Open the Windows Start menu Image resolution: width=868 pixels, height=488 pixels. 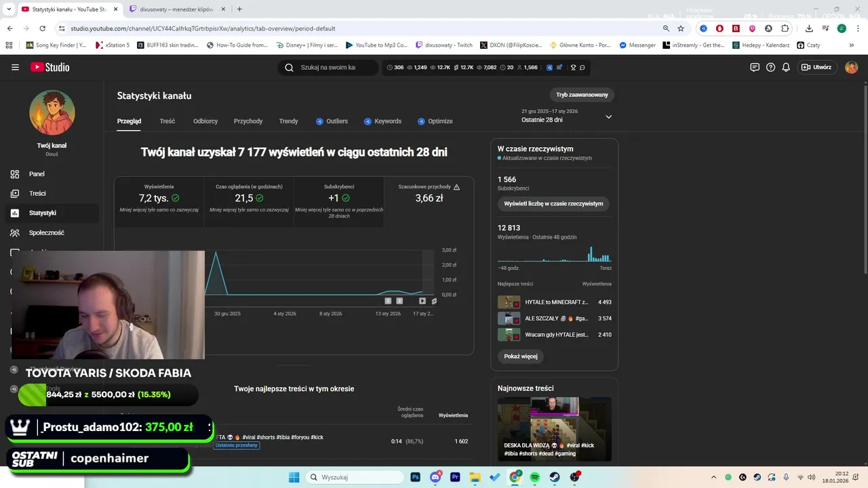coord(294,477)
